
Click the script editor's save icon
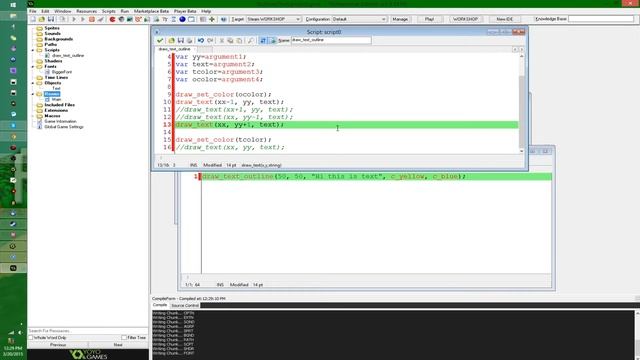pos(180,40)
